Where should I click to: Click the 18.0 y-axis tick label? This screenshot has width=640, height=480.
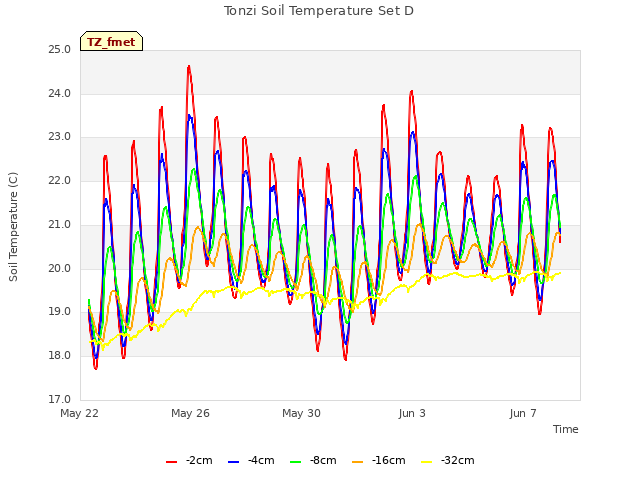coord(60,356)
